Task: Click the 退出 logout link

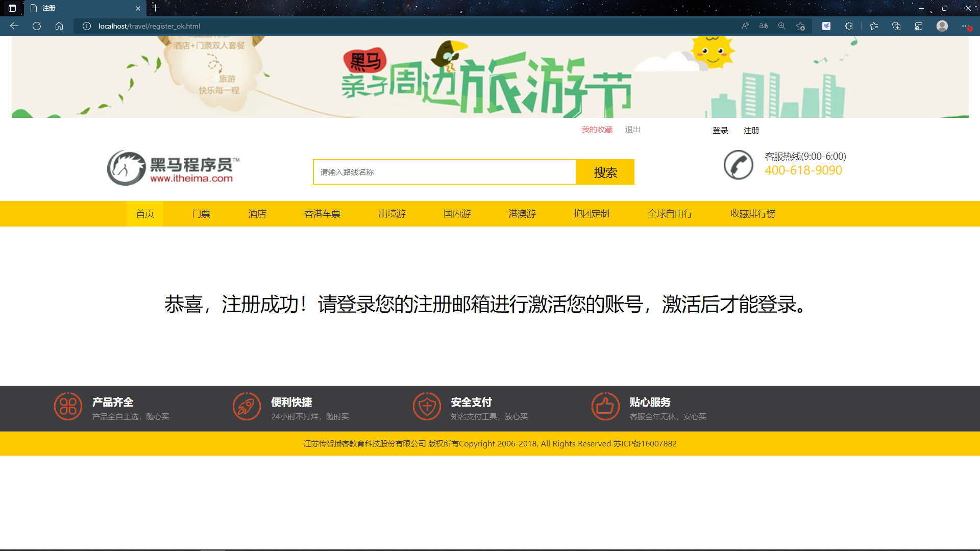Action: [x=632, y=130]
